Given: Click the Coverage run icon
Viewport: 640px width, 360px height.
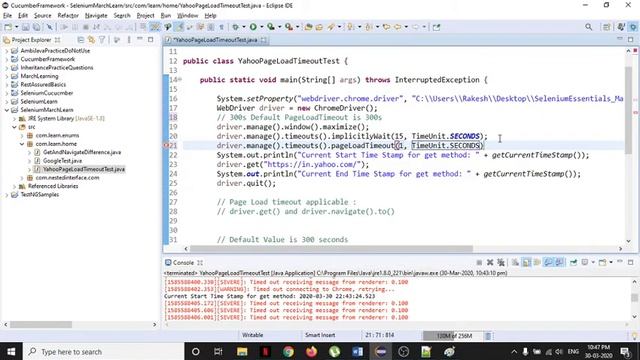Looking at the screenshot, I should pos(271,27).
